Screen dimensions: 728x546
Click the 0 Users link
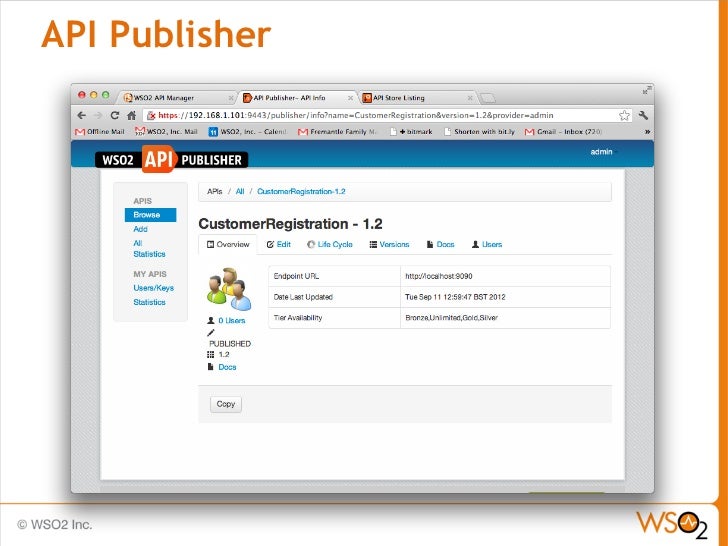(232, 320)
